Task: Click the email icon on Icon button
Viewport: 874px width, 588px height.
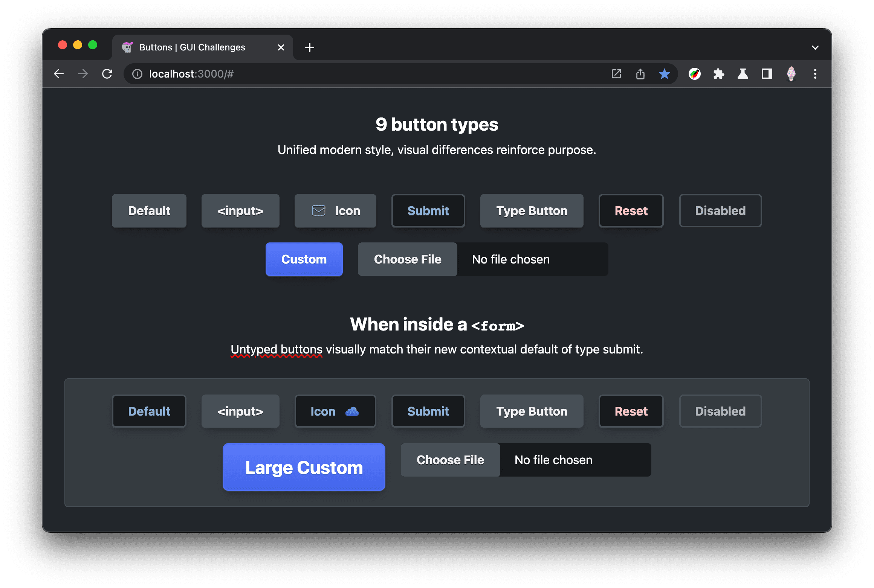Action: click(317, 210)
